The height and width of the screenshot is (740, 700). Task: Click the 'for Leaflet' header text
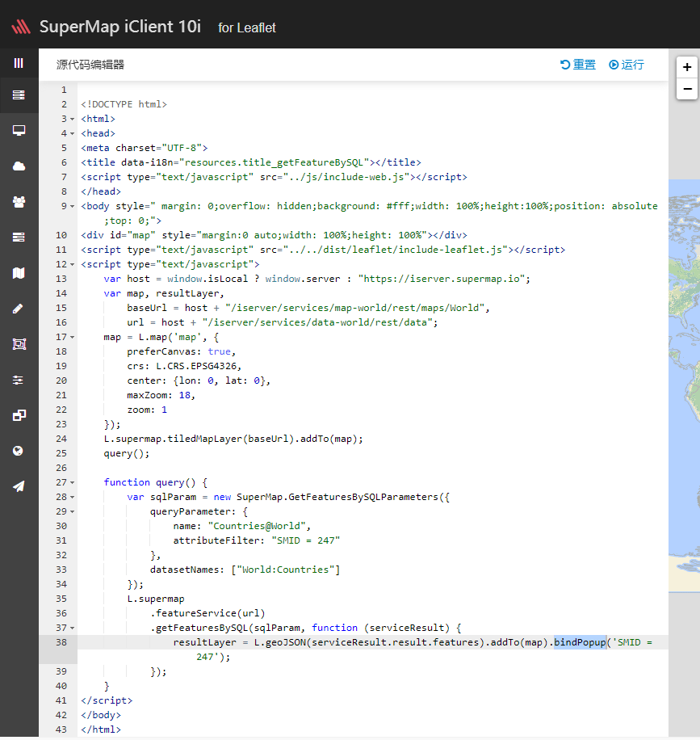click(x=247, y=28)
